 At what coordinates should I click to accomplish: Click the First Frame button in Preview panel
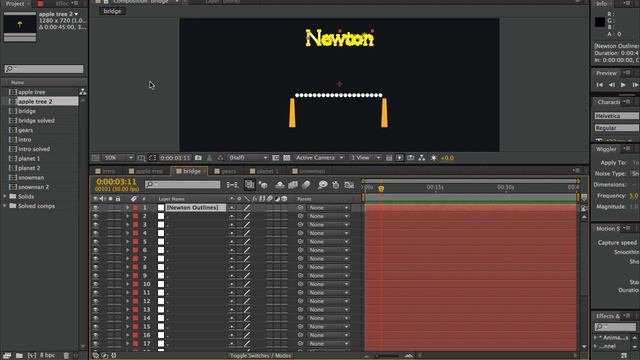tap(599, 84)
